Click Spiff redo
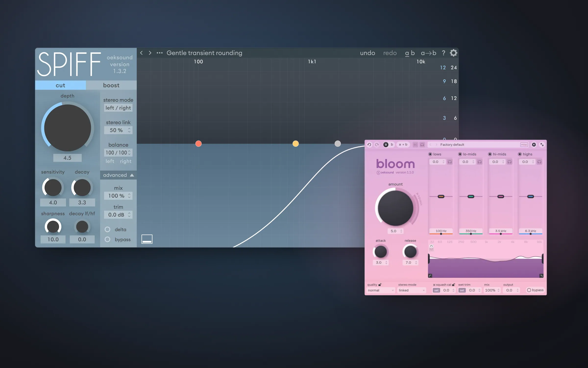588x368 pixels. coord(390,53)
